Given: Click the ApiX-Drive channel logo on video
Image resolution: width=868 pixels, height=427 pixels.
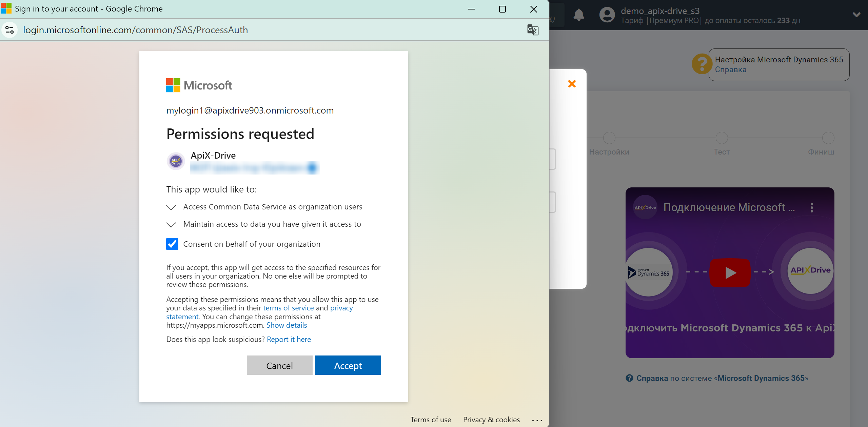Looking at the screenshot, I should [x=645, y=207].
